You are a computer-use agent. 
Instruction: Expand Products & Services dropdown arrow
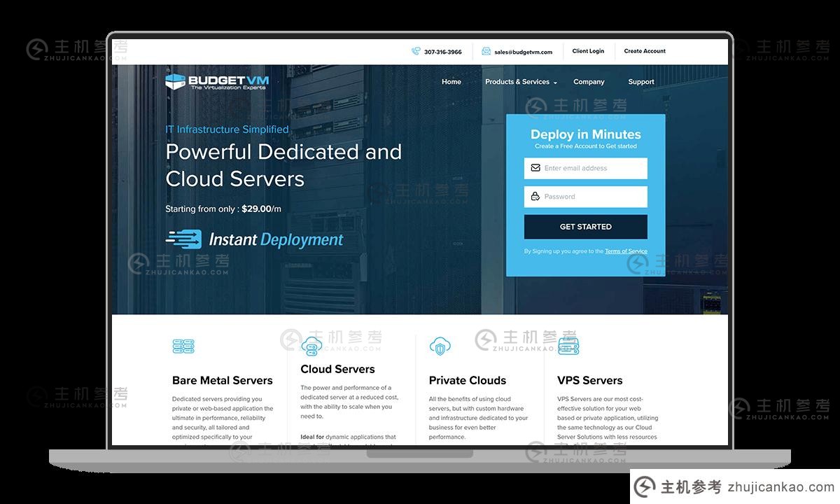(555, 83)
